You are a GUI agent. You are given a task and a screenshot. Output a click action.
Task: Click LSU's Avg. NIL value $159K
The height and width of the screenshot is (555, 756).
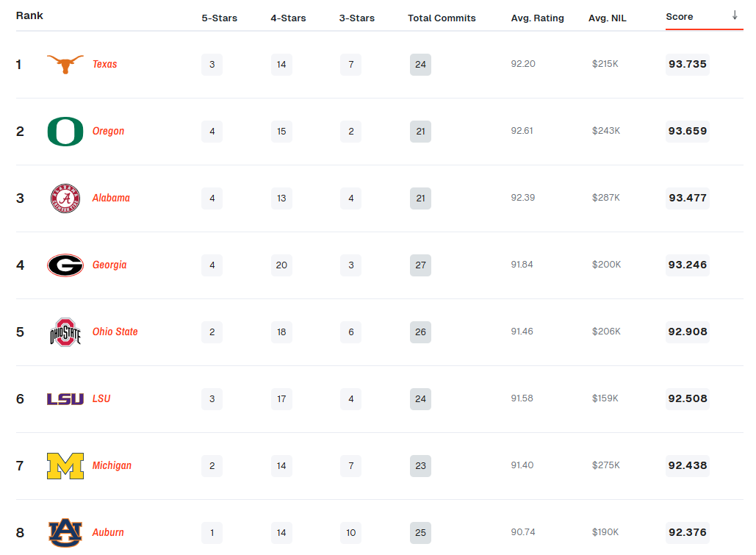(x=605, y=398)
